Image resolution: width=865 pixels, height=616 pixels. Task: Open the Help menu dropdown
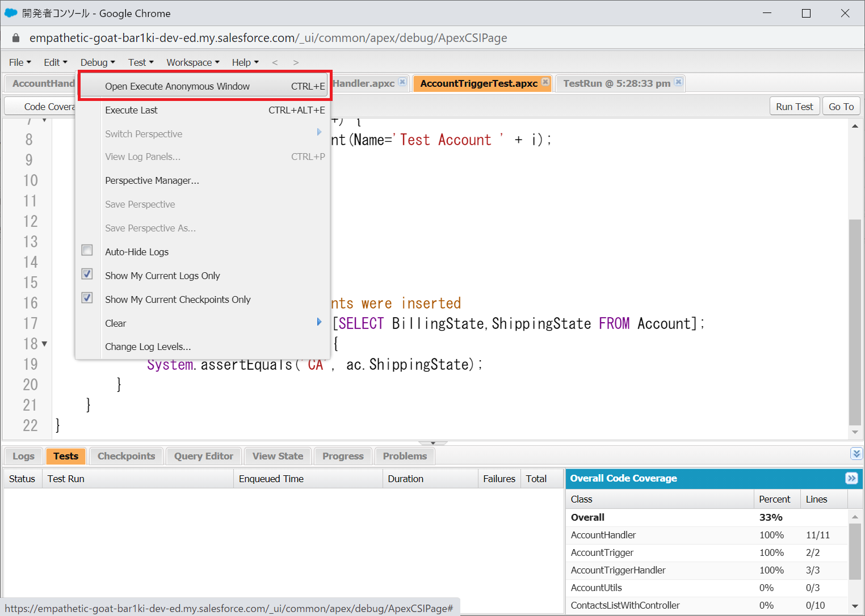245,62
